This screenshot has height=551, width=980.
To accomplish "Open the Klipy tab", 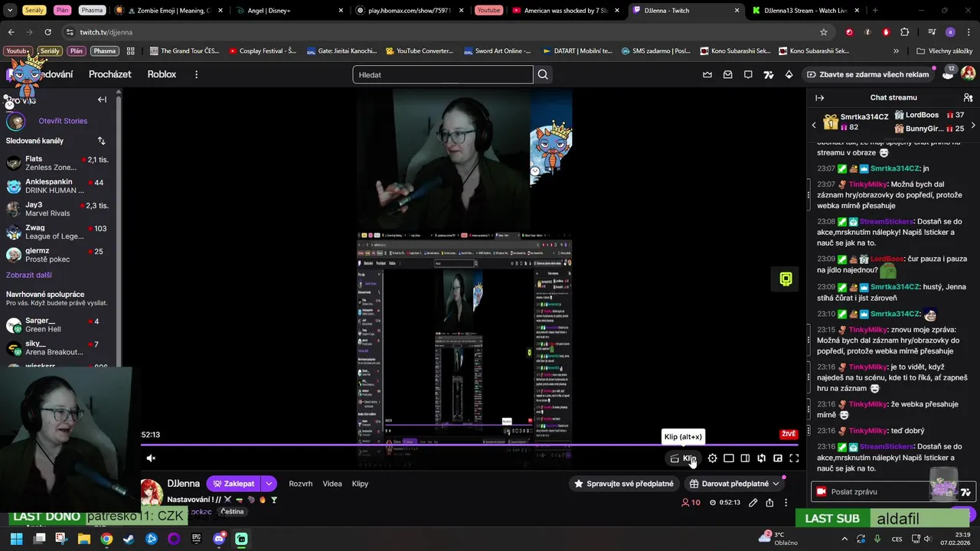I will tap(360, 484).
